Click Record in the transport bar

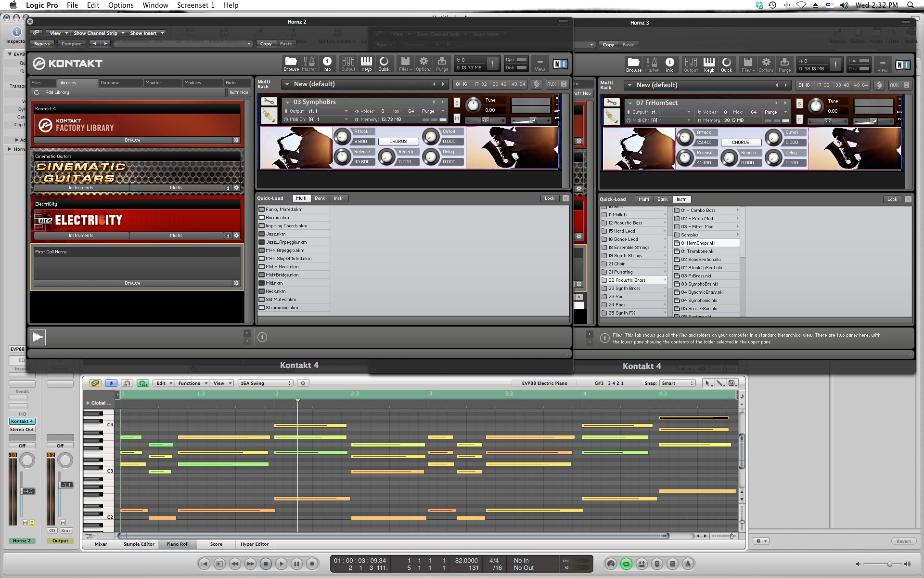(312, 564)
